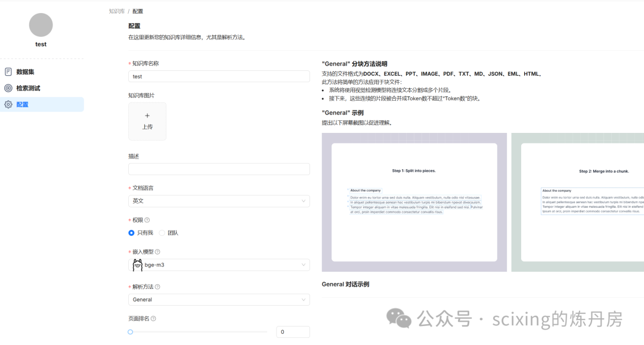Image resolution: width=644 pixels, height=345 pixels.
Task: Click help icon next to 嵌入模型
Action: click(x=157, y=252)
